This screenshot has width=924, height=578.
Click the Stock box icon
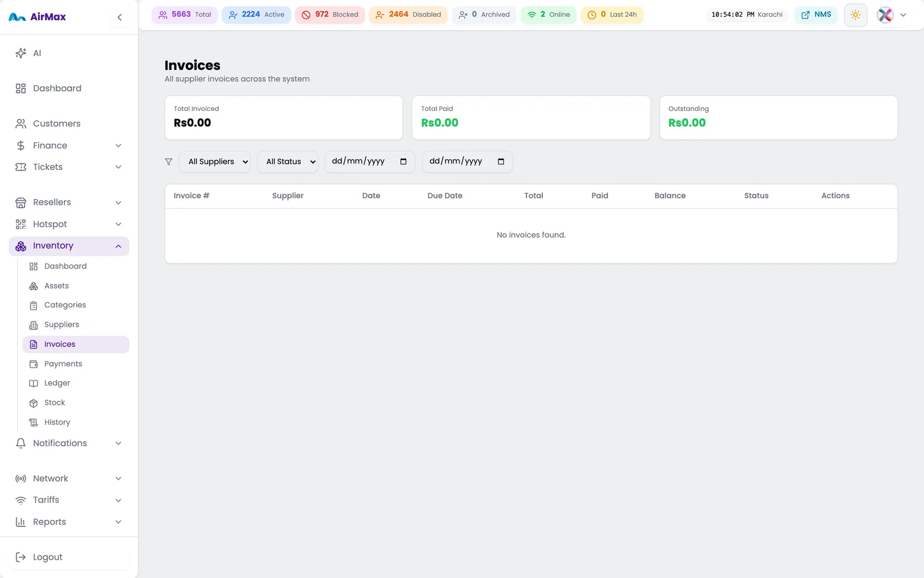33,403
